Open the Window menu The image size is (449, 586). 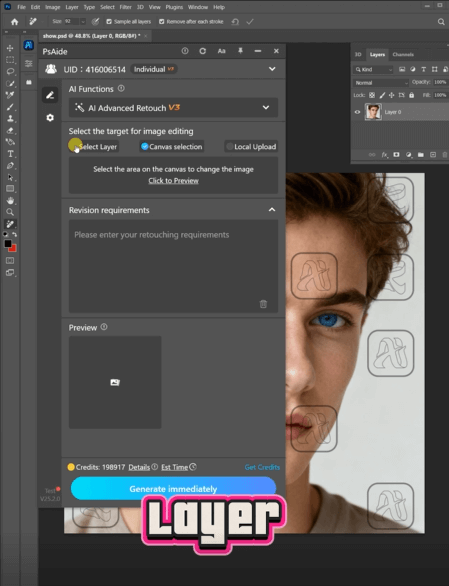(x=198, y=7)
